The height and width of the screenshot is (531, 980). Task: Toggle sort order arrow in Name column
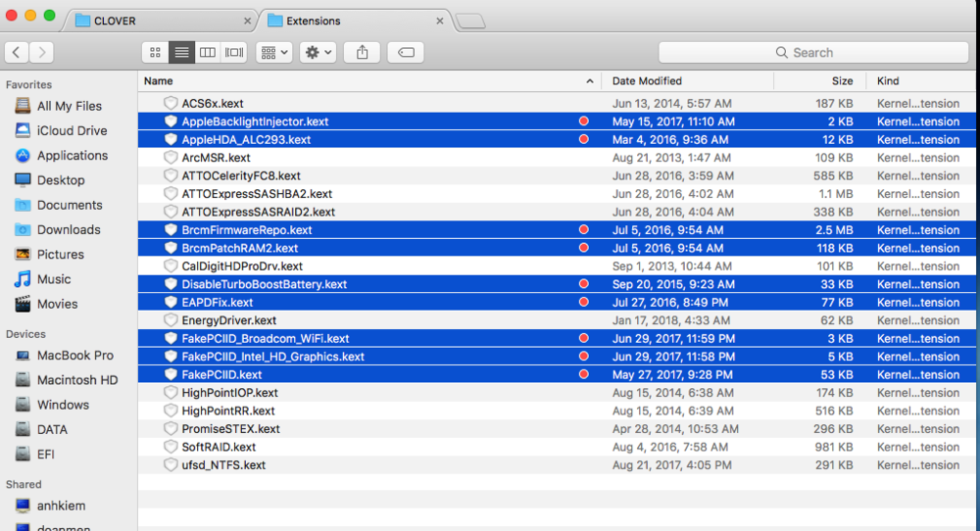pyautogui.click(x=590, y=81)
